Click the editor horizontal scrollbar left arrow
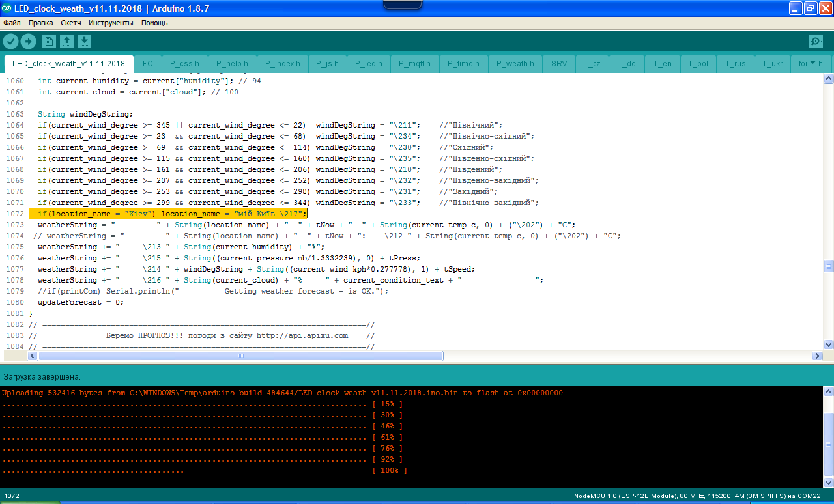The height and width of the screenshot is (504, 834). pos(33,356)
